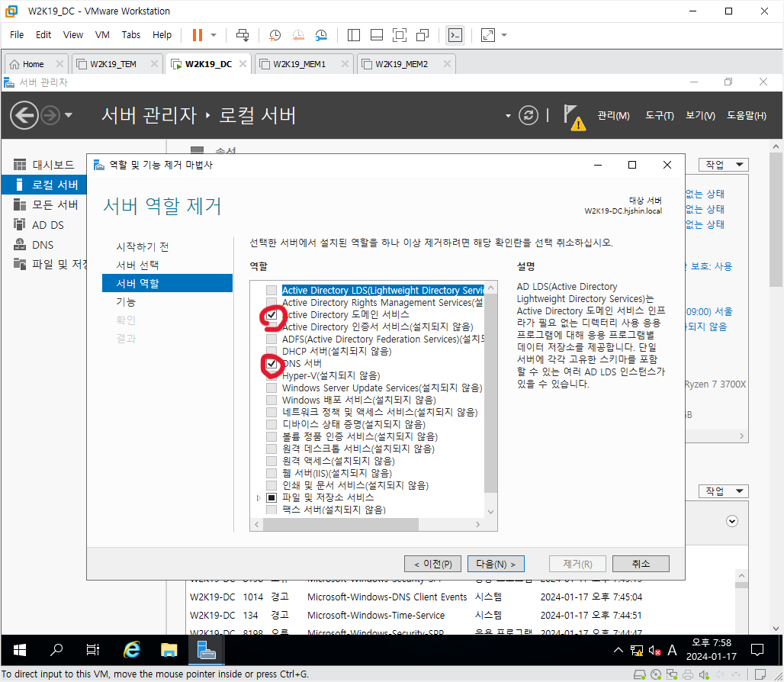Select DNS in the sidebar
The image size is (784, 682).
44,245
